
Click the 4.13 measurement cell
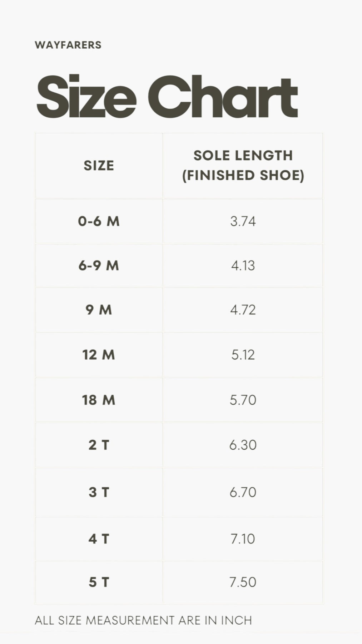[x=243, y=265]
